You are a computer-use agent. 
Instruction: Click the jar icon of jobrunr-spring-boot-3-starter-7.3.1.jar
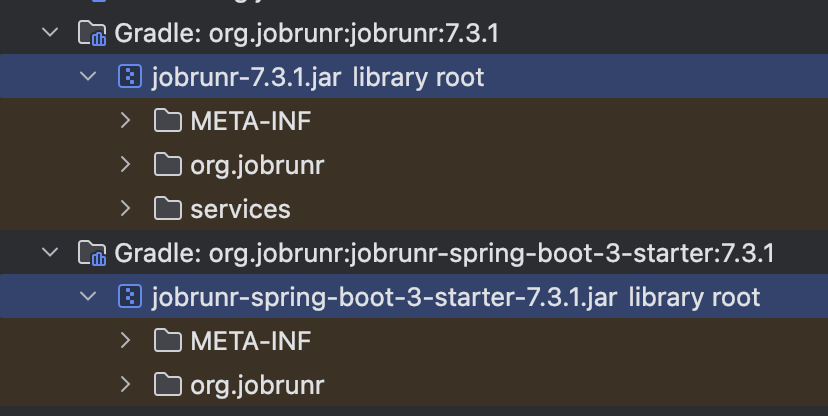pos(130,296)
